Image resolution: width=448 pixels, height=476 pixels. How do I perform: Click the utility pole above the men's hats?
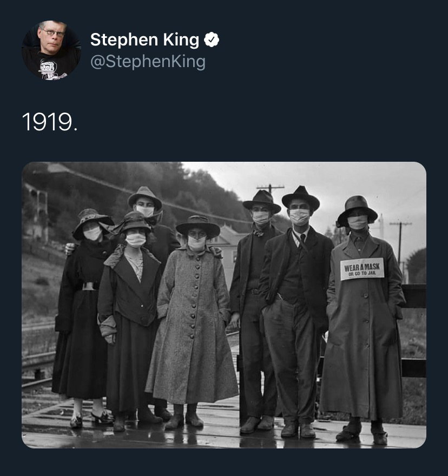pos(271,189)
